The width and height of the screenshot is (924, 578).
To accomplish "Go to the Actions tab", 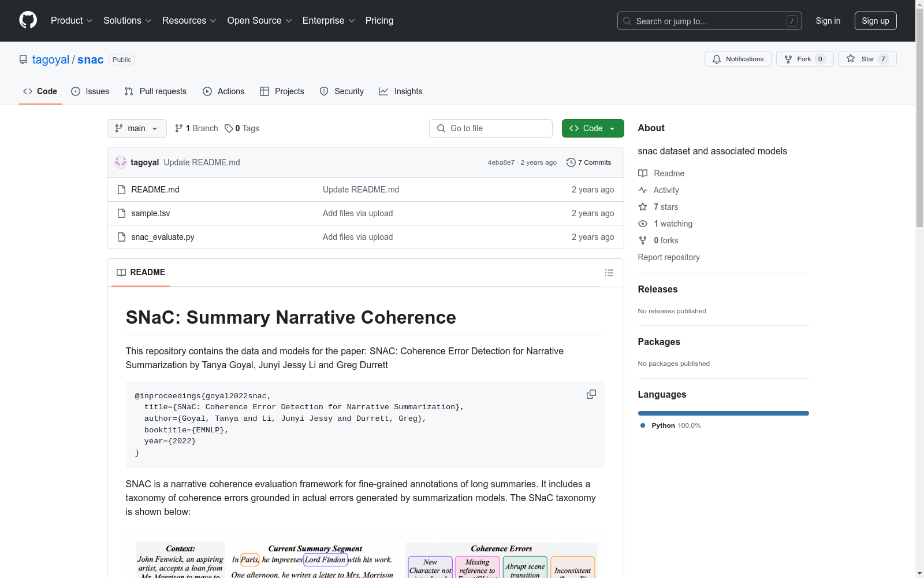I will coord(223,91).
